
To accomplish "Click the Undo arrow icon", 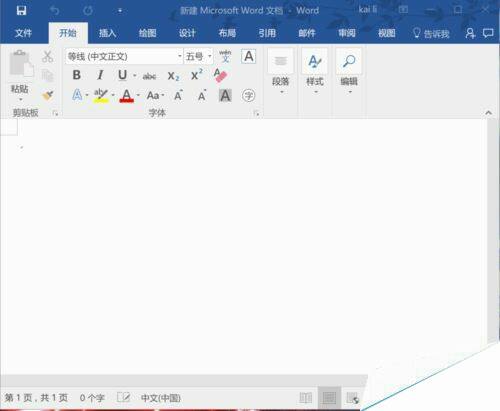I will pos(55,11).
